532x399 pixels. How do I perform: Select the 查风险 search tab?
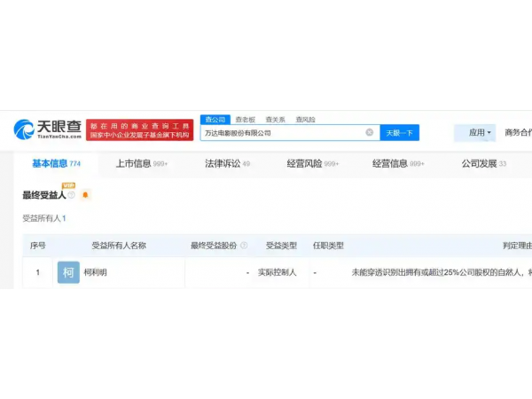[x=305, y=119]
